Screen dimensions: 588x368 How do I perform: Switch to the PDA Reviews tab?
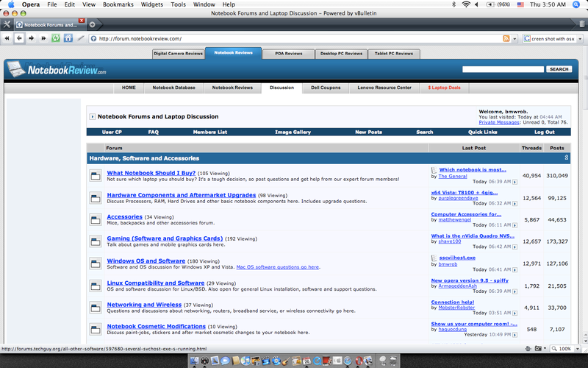tap(288, 54)
